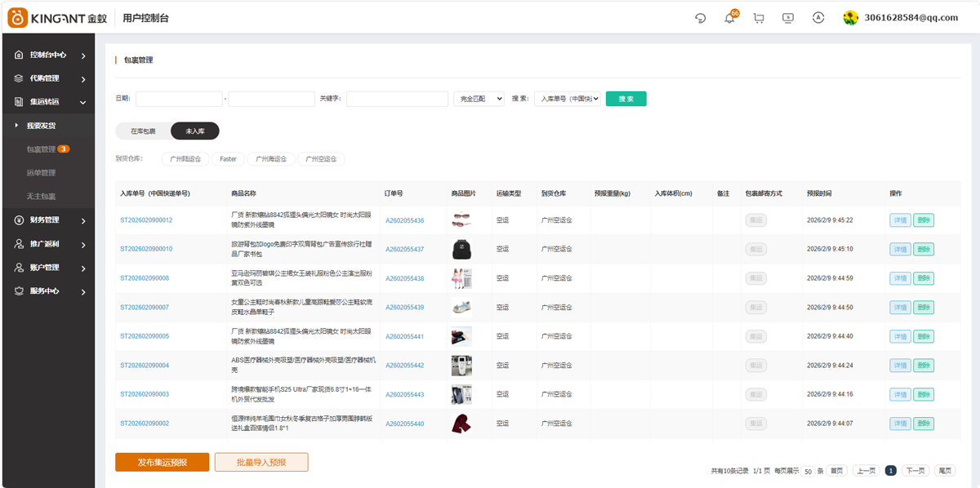Switch to the 在库包裹 toggle option
The width and height of the screenshot is (980, 488).
[143, 131]
